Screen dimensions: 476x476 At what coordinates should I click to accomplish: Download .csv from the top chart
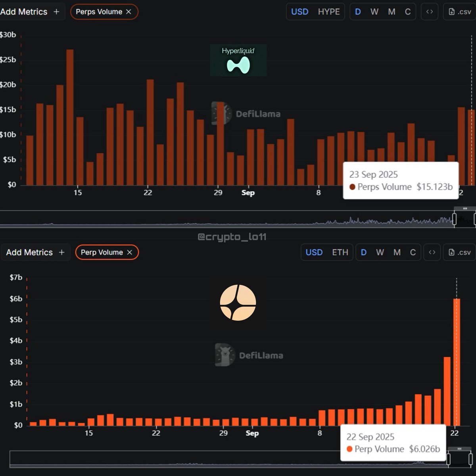[459, 12]
